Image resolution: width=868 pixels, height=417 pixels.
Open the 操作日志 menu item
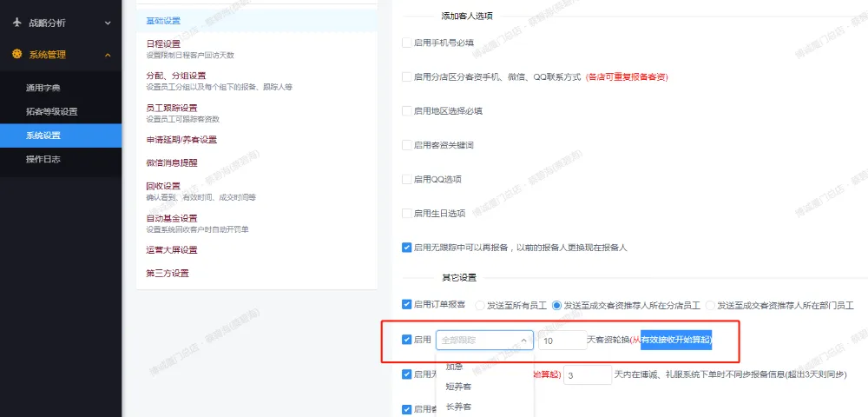coord(43,159)
